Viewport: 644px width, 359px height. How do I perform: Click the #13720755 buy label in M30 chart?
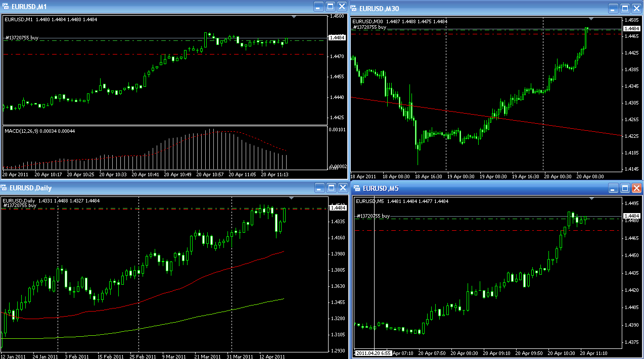click(x=369, y=27)
